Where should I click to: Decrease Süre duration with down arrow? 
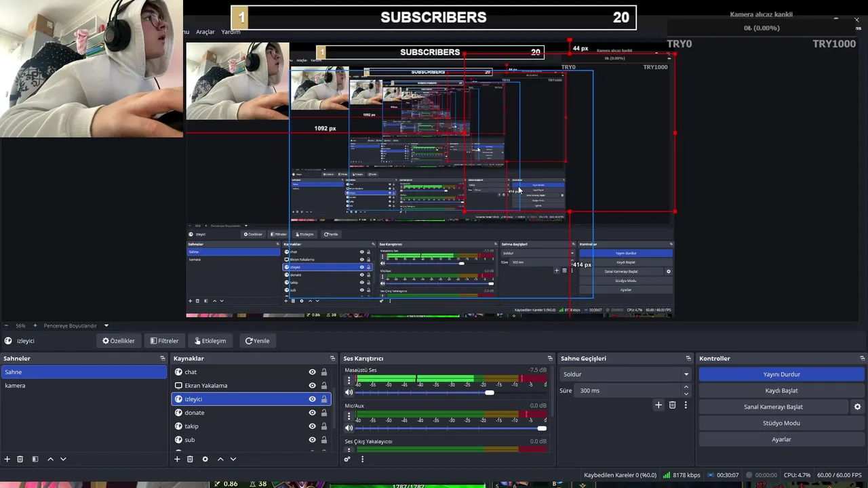(686, 394)
